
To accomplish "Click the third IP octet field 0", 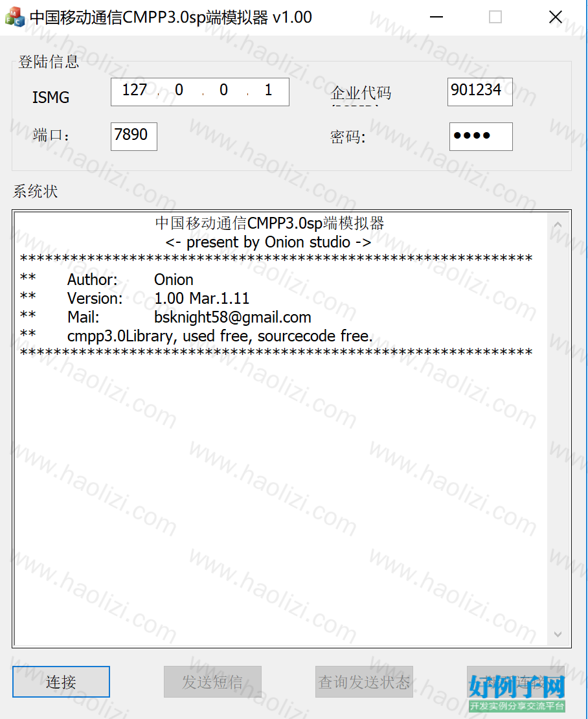I will [x=223, y=90].
